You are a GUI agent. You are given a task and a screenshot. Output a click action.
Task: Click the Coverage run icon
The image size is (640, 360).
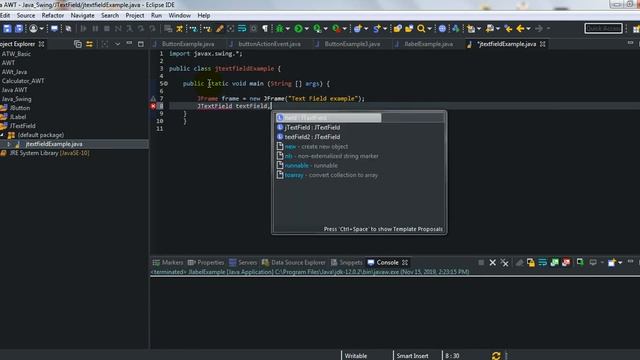point(317,28)
